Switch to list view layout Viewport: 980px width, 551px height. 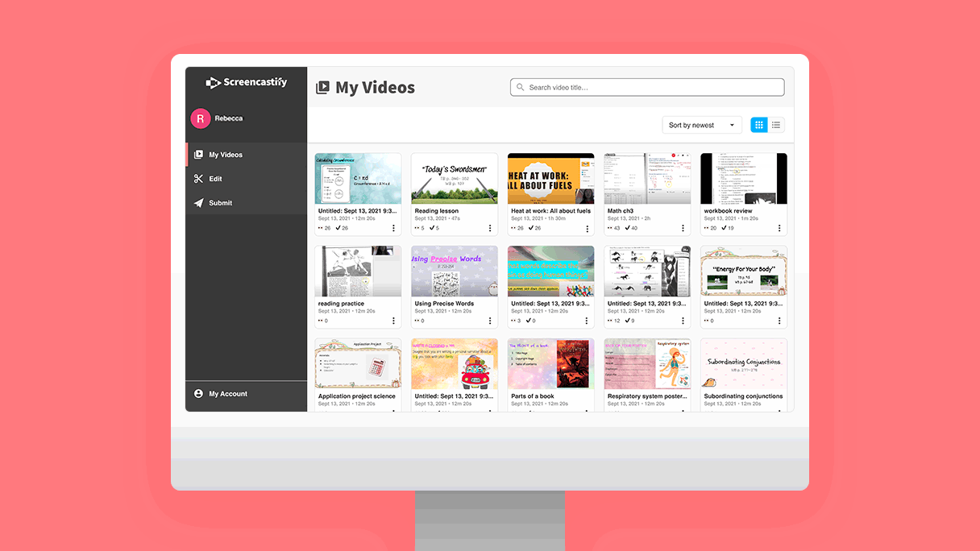776,125
